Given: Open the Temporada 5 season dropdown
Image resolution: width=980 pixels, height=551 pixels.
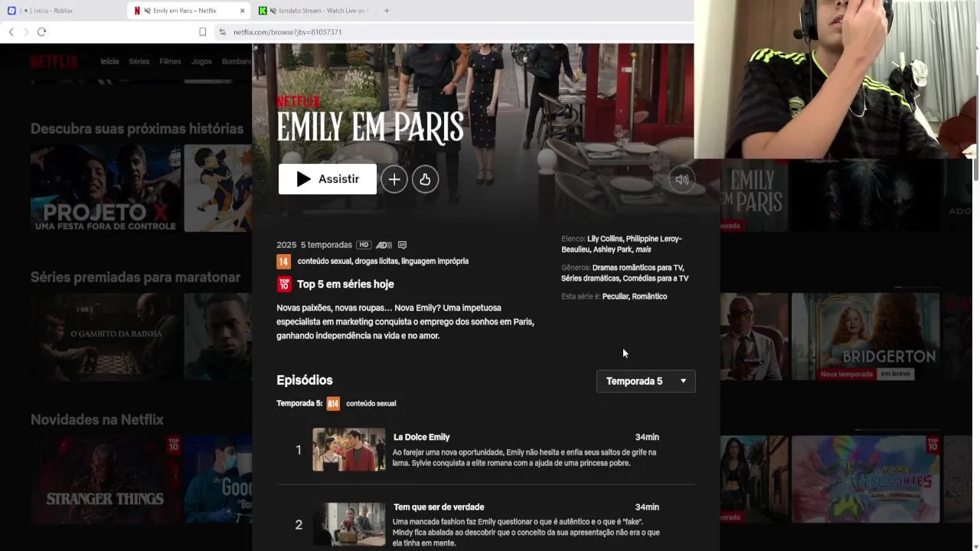Looking at the screenshot, I should (x=645, y=381).
